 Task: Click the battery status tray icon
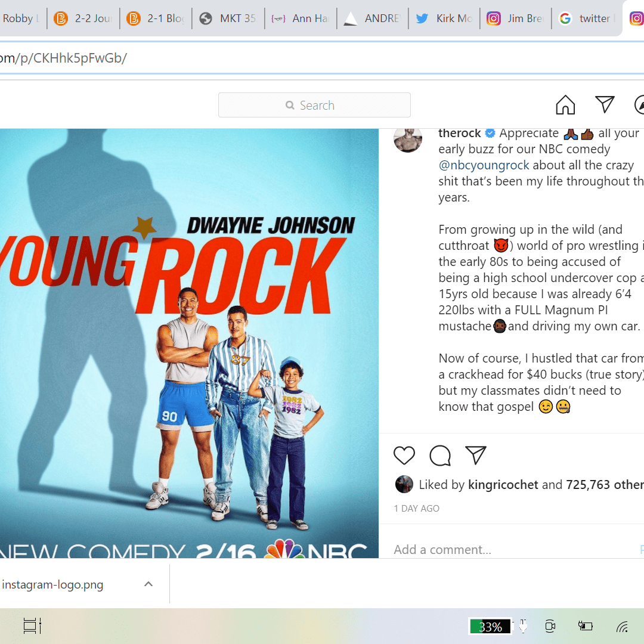pyautogui.click(x=585, y=626)
